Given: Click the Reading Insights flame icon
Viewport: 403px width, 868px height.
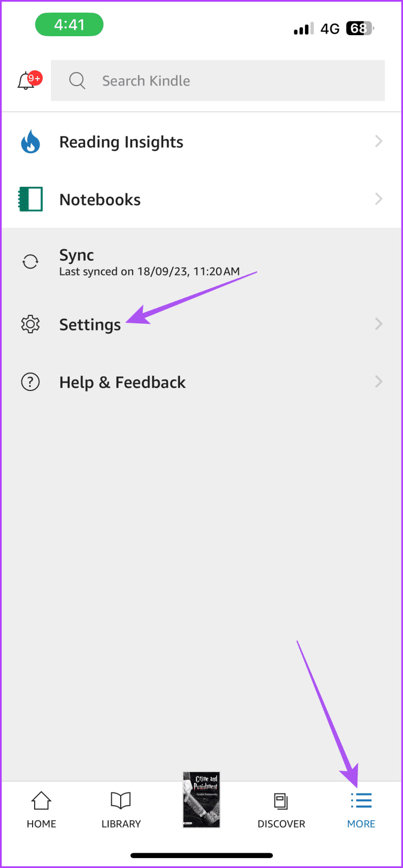Looking at the screenshot, I should pyautogui.click(x=30, y=141).
